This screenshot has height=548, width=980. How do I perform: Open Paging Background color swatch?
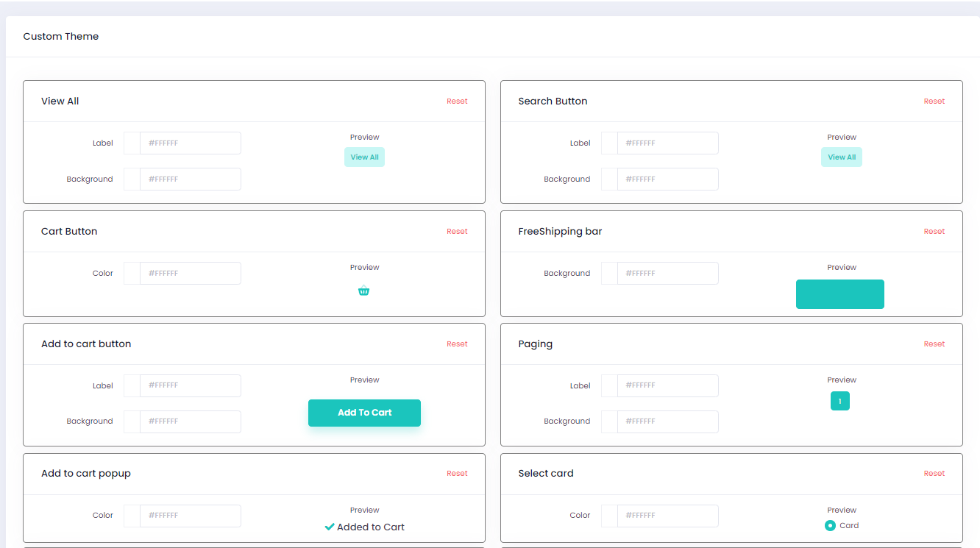609,422
